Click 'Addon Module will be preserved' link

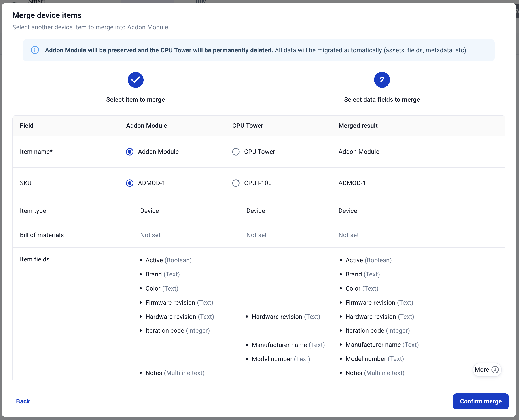coord(90,50)
